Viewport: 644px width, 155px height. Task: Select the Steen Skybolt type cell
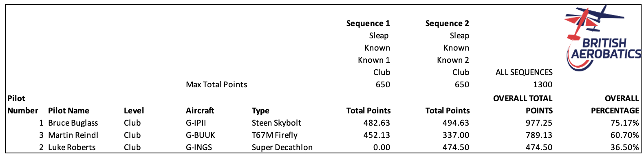[276, 123]
